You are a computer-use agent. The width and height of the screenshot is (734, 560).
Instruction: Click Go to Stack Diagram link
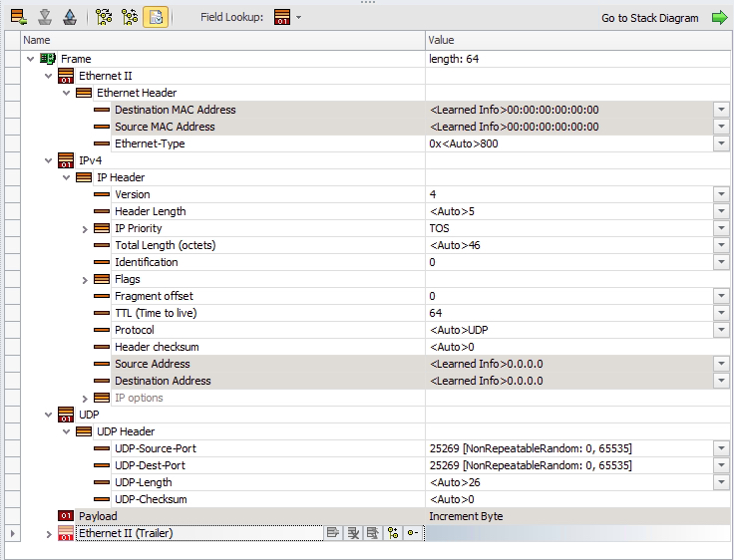point(650,18)
